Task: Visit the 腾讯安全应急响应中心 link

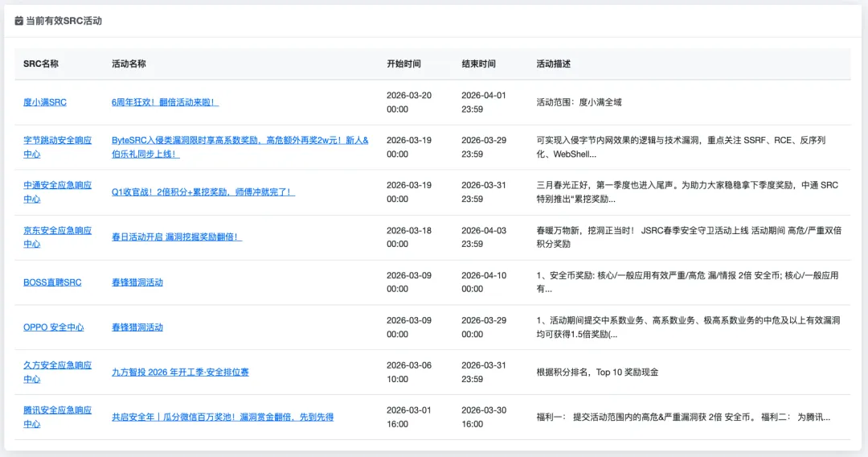Action: tap(58, 417)
